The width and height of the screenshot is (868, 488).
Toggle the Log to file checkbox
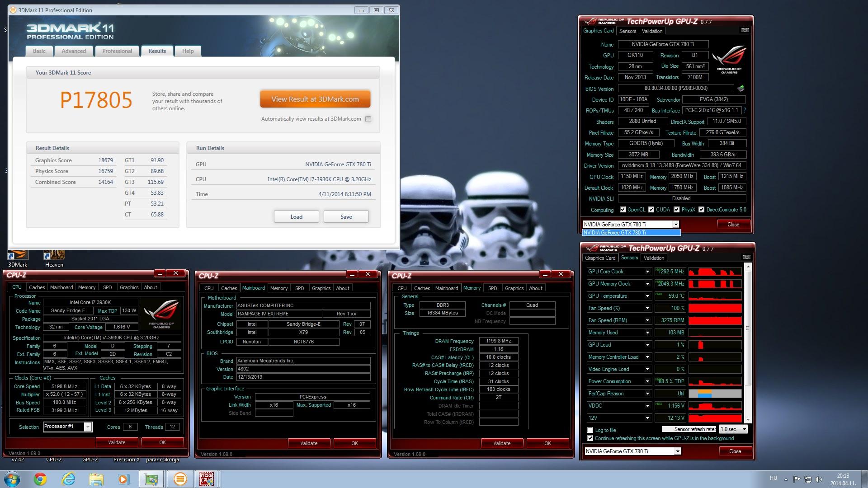(x=590, y=430)
